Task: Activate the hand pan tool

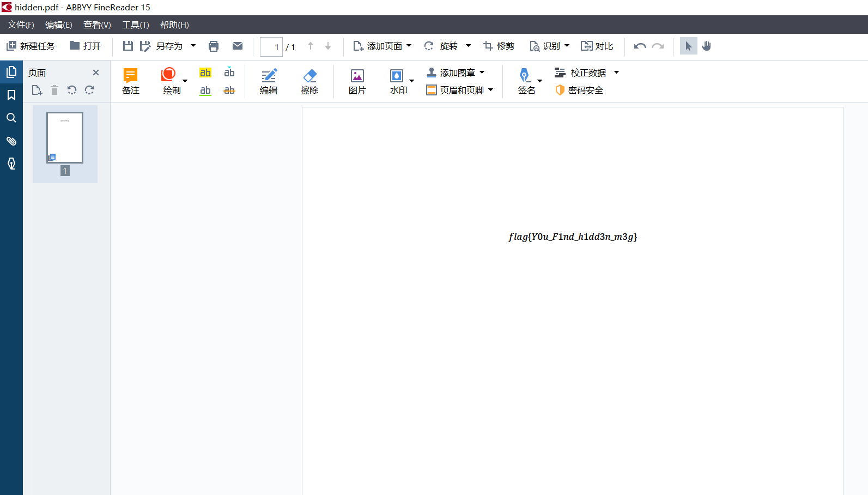Action: pyautogui.click(x=707, y=46)
